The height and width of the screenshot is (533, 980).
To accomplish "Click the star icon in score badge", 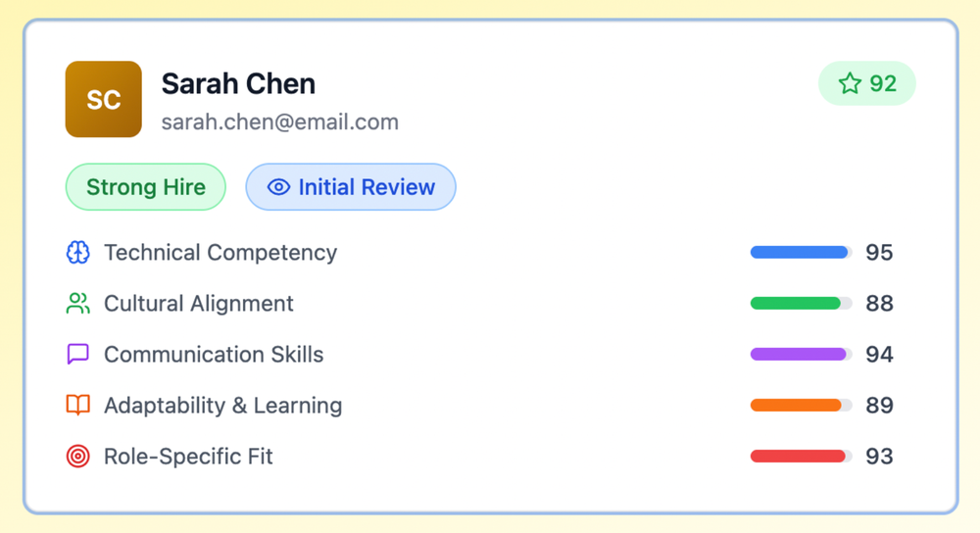I will 850,84.
